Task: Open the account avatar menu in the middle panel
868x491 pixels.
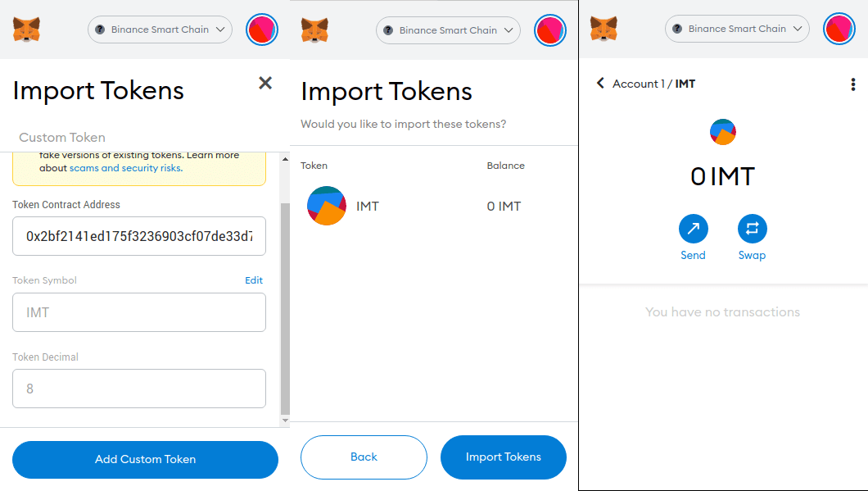Action: (550, 30)
